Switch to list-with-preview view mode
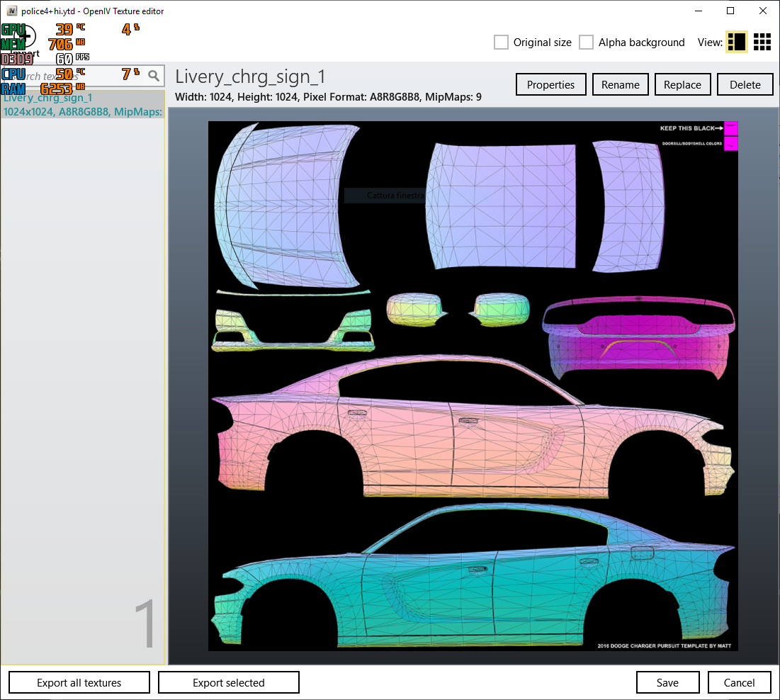 coord(736,42)
